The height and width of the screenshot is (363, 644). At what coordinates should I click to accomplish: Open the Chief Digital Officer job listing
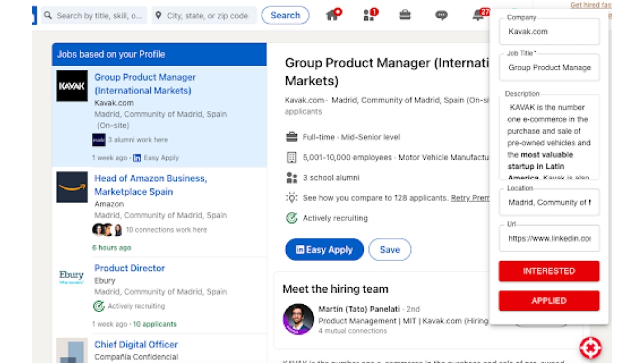pos(136,344)
